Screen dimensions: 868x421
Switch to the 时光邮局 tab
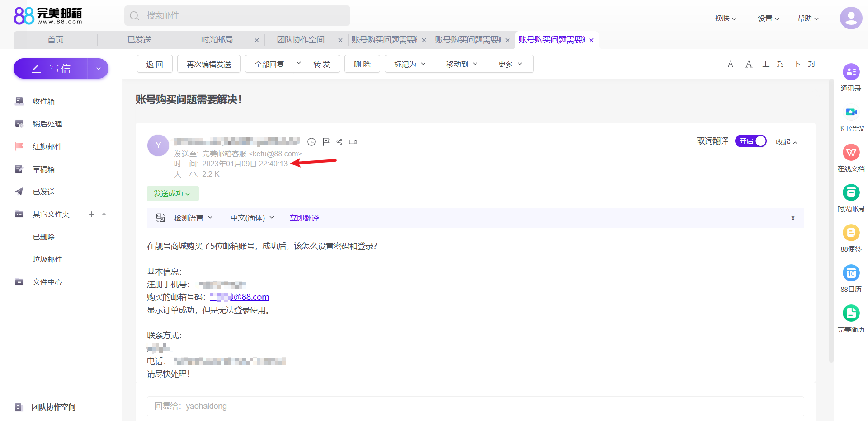(217, 40)
